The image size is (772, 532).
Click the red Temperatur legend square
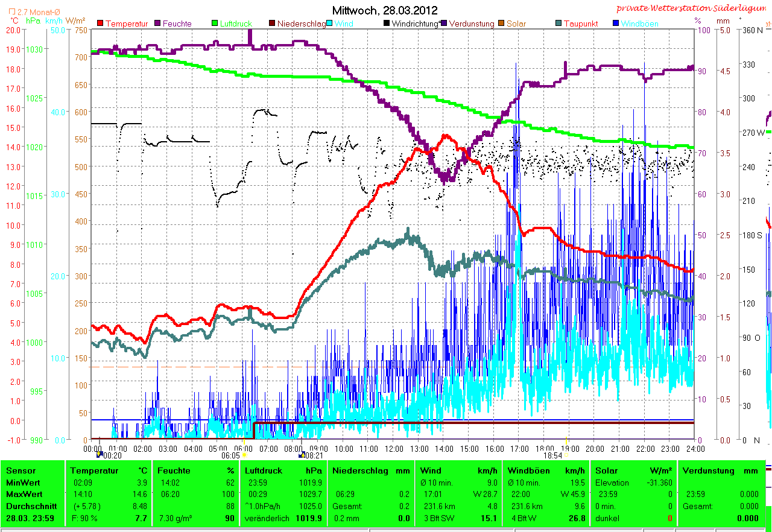point(101,24)
